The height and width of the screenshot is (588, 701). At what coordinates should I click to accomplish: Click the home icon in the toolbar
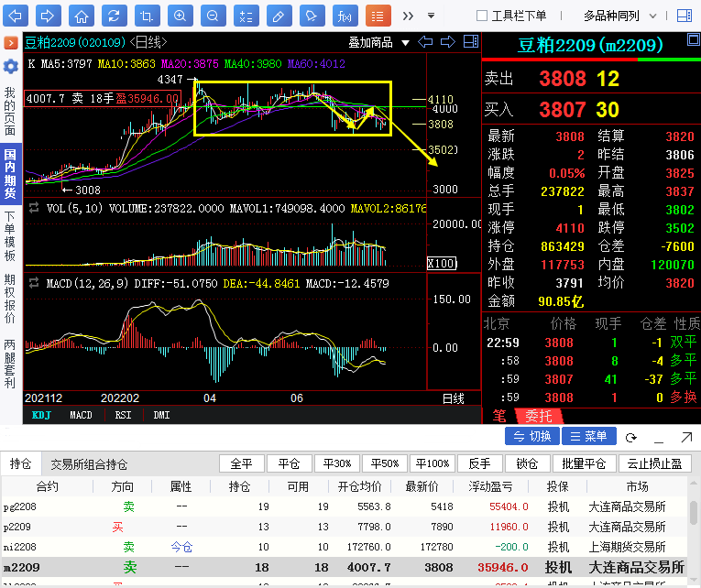82,16
